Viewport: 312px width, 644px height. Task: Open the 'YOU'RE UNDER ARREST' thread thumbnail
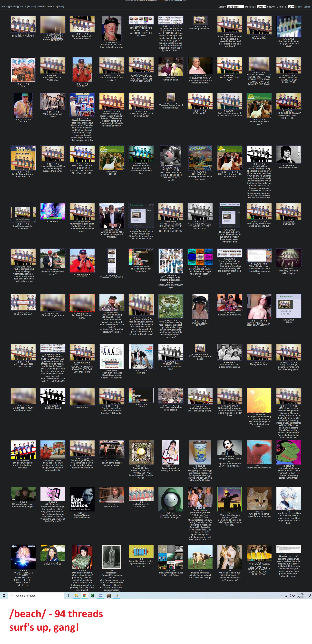click(200, 306)
